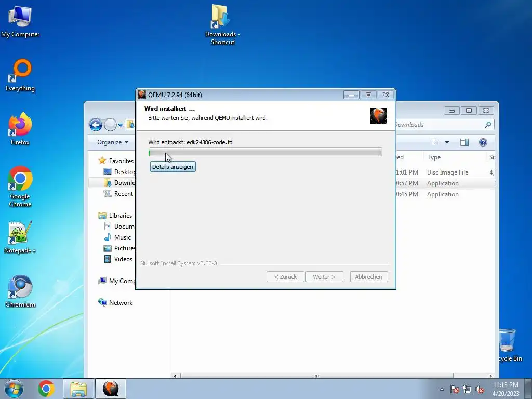Select the Application row dated 0:57 PM
Screen dimensions: 532x399
(445, 183)
